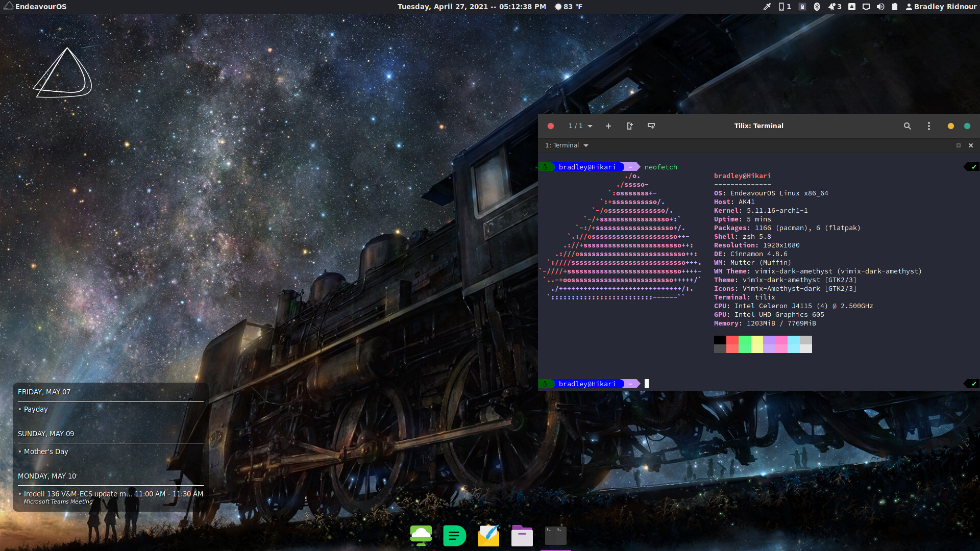Open the EndeavourOS application menu
Viewport: 980px width, 551px height.
(35, 7)
